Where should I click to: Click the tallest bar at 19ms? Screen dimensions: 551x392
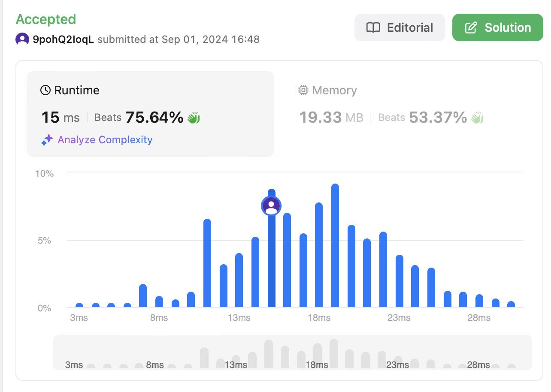[x=335, y=246]
